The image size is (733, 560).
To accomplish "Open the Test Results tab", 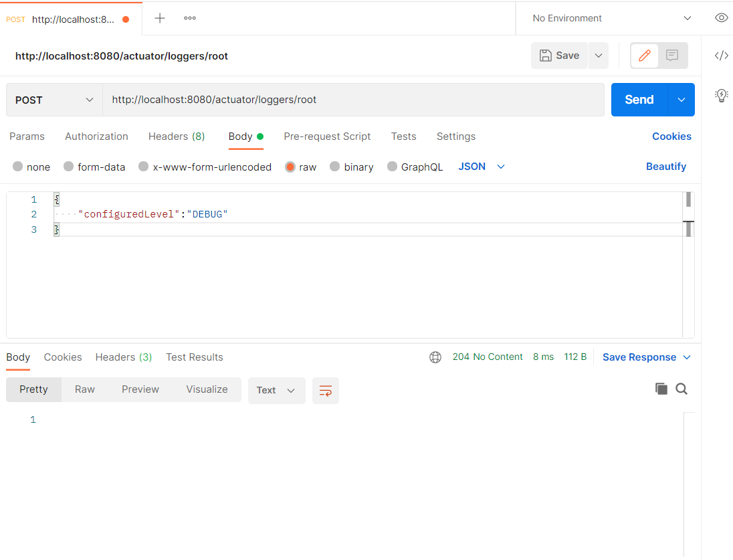I will (195, 357).
